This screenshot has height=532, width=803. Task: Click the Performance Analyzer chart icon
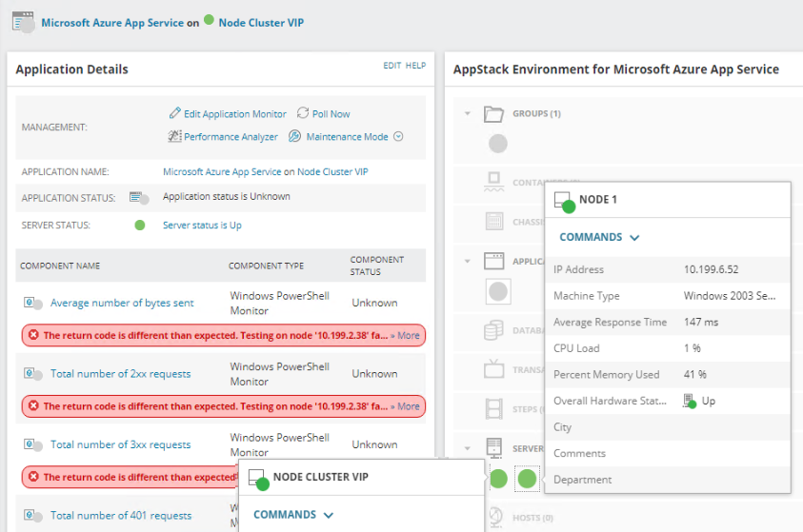[x=174, y=136]
